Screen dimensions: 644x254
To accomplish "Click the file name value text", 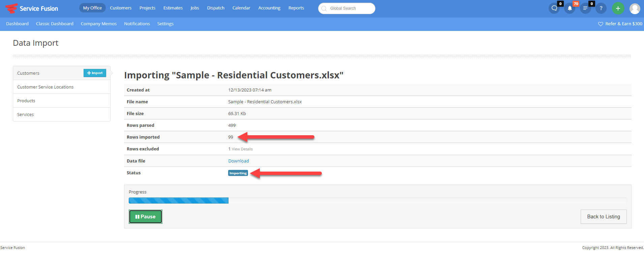I will pyautogui.click(x=265, y=102).
